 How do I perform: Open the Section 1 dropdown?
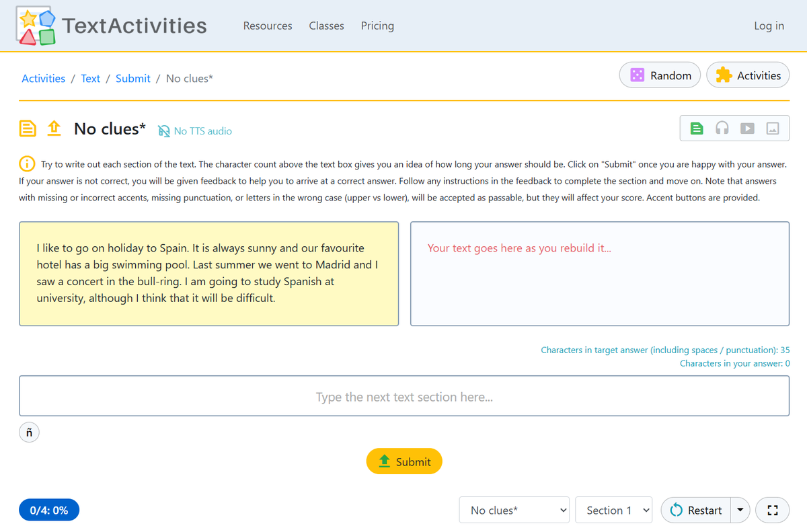pos(613,510)
